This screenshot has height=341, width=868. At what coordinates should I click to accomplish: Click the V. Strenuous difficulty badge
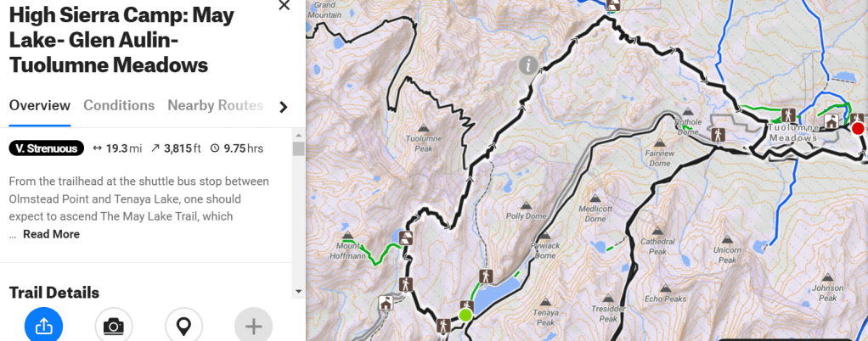pos(47,148)
